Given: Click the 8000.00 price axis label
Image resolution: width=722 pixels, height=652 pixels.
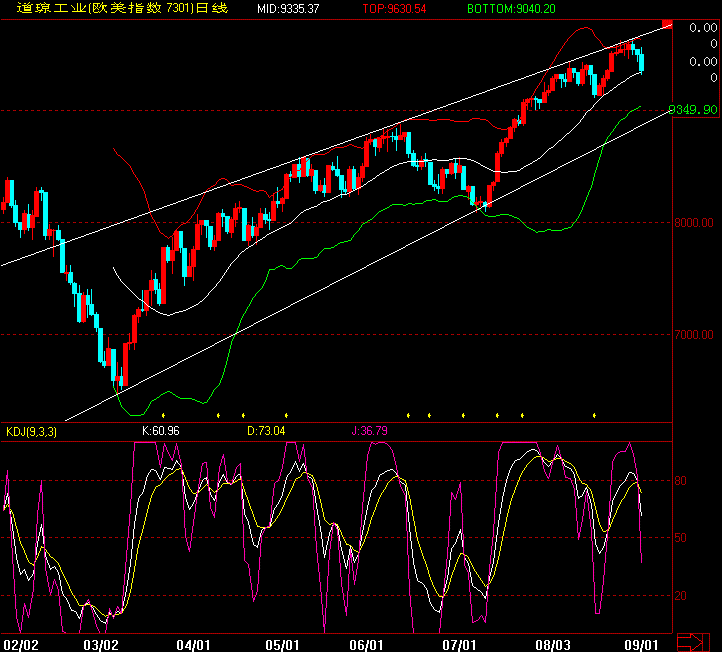Looking at the screenshot, I should pyautogui.click(x=694, y=223).
